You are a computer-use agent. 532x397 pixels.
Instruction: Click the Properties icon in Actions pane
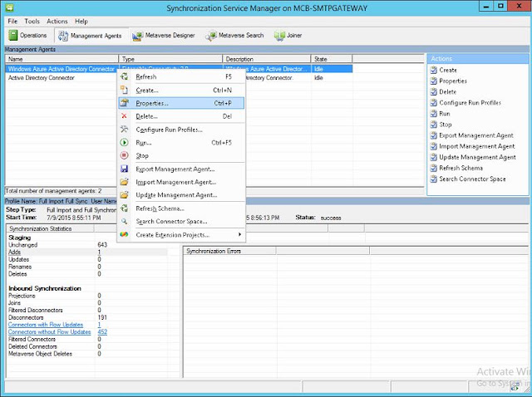[434, 81]
